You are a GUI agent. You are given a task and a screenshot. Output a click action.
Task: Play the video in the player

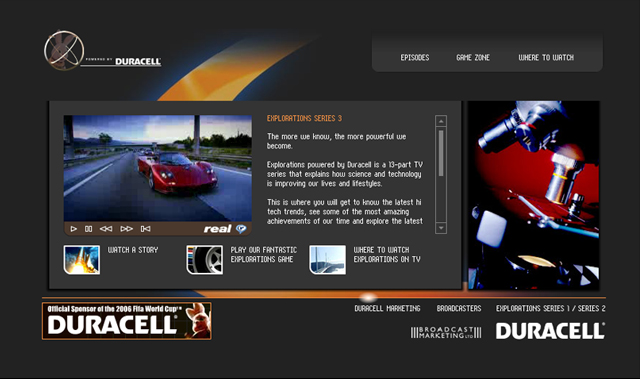tap(73, 229)
